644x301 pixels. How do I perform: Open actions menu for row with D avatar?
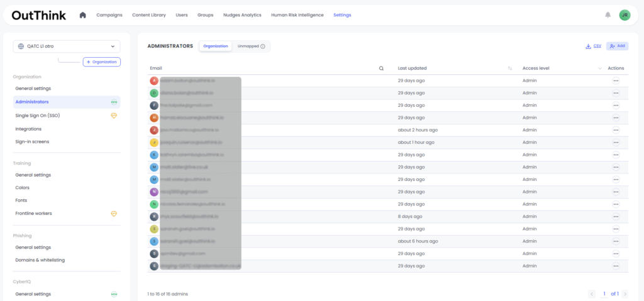(616, 93)
